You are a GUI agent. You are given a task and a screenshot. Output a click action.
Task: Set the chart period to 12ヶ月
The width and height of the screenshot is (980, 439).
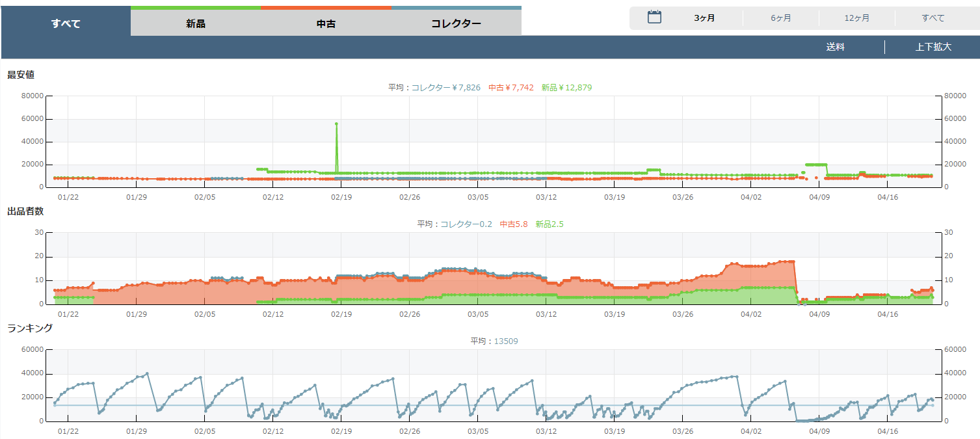coord(857,18)
